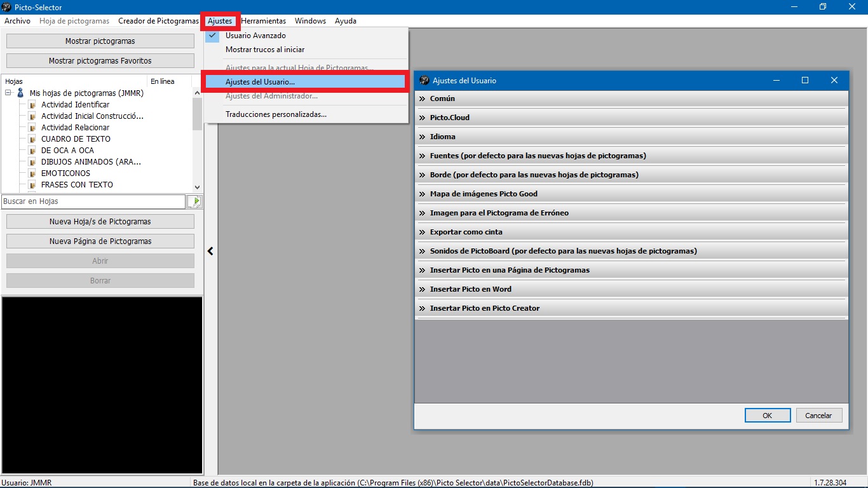Collapse Mis hojas de pictogramas tree node
The height and width of the screenshot is (488, 868).
pos(9,93)
